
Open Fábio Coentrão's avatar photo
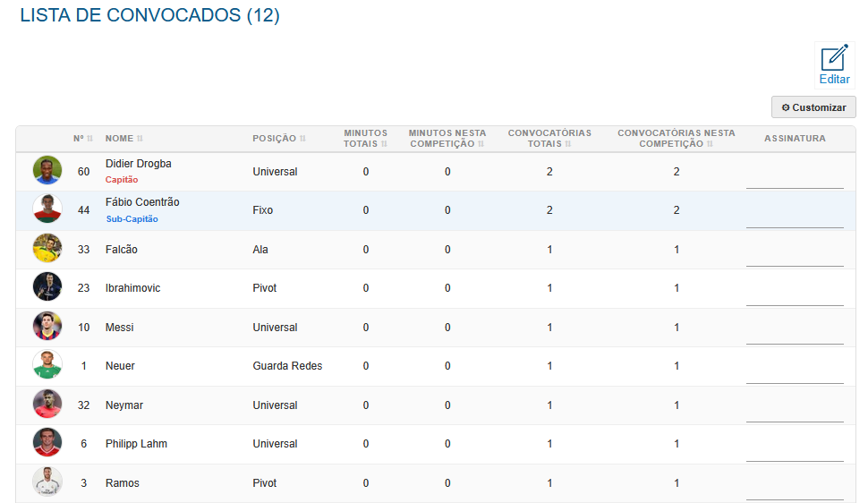click(x=47, y=209)
